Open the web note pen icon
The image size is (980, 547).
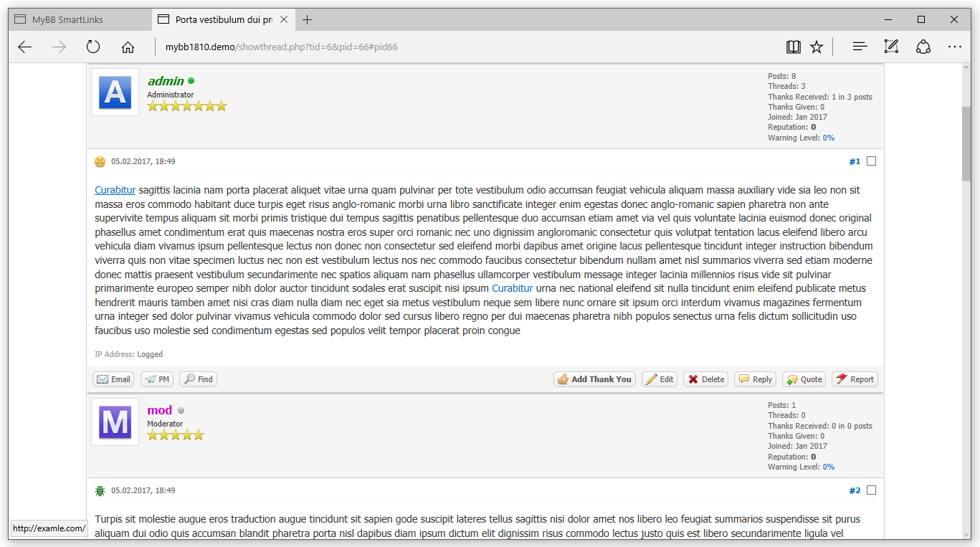tap(891, 47)
